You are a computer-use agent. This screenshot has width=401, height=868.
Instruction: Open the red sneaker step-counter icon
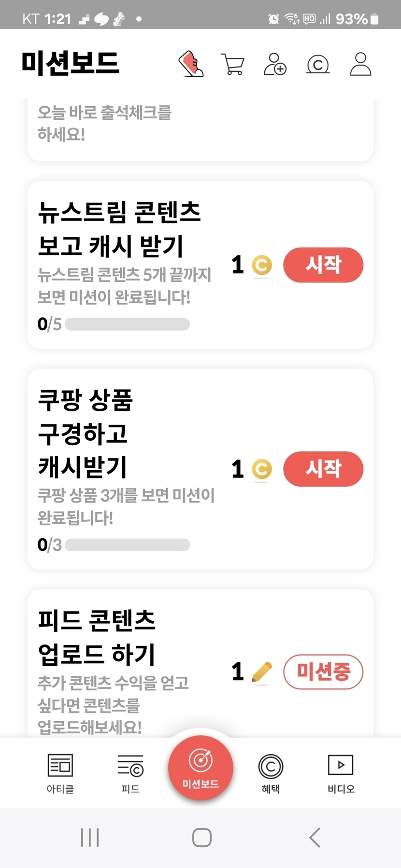pyautogui.click(x=191, y=64)
